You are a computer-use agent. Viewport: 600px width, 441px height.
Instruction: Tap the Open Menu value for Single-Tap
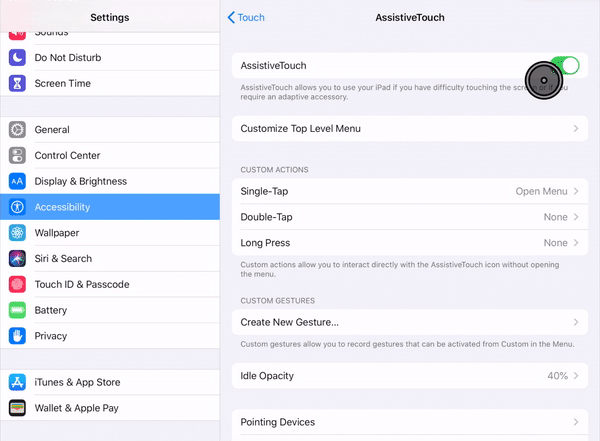click(x=541, y=191)
